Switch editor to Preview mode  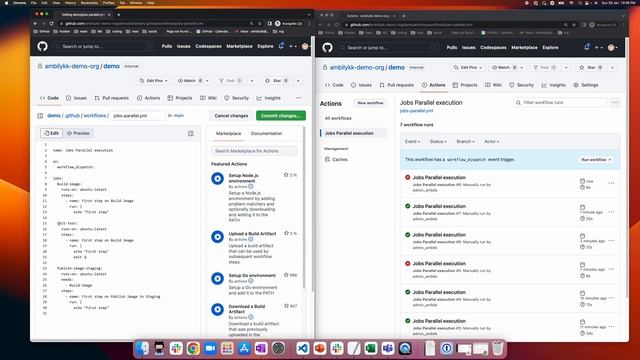point(78,133)
